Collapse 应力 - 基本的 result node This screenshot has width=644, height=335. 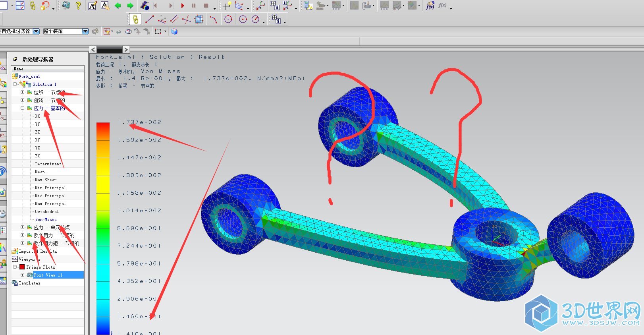pyautogui.click(x=23, y=108)
